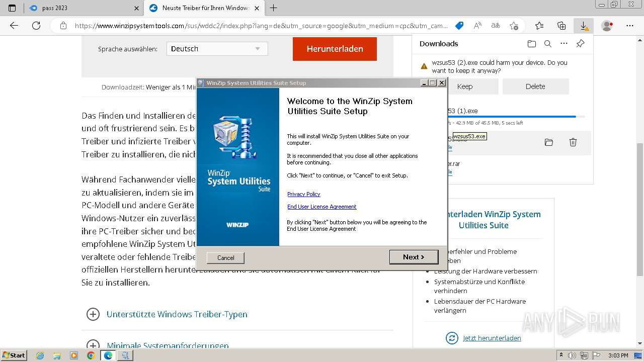The image size is (644, 362).
Task: Open End User License Agreement link
Action: (x=321, y=207)
